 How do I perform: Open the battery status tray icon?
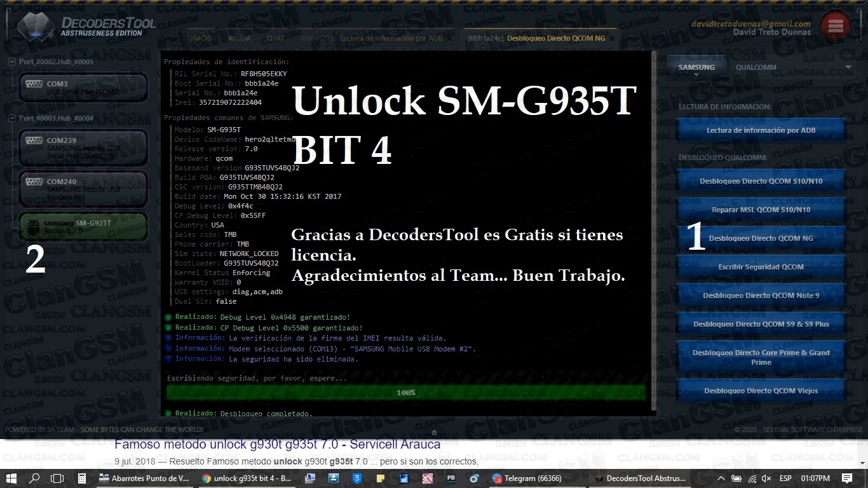(x=736, y=478)
